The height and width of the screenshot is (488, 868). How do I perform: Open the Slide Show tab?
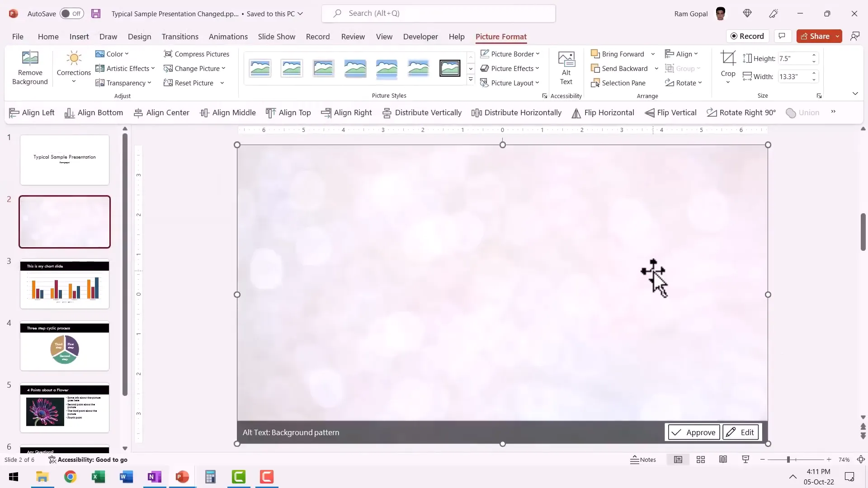276,37
